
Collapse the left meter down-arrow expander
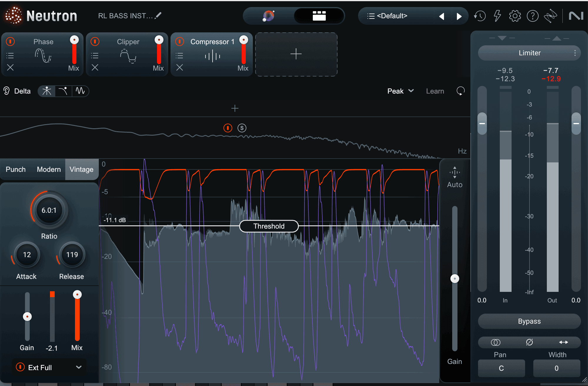click(x=502, y=38)
